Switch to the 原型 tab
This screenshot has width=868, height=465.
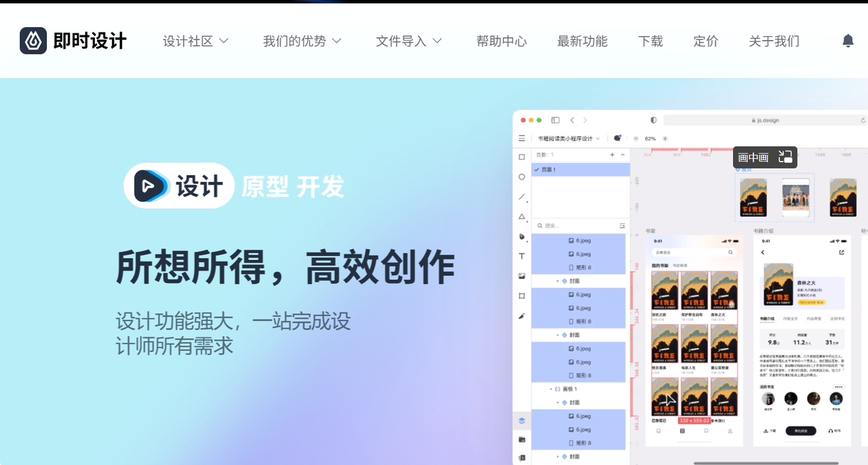(265, 186)
